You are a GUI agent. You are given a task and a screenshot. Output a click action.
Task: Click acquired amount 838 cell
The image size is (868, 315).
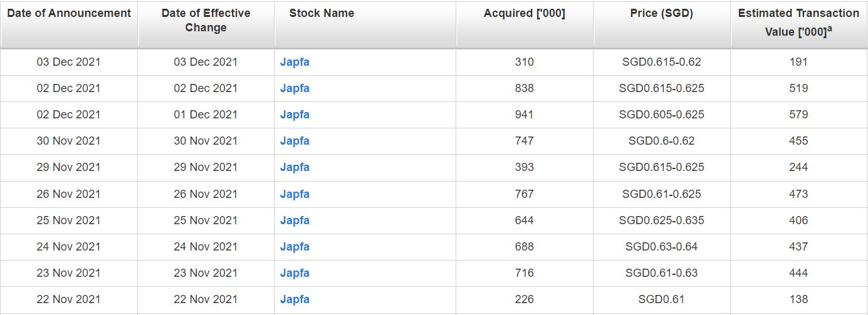(524, 88)
